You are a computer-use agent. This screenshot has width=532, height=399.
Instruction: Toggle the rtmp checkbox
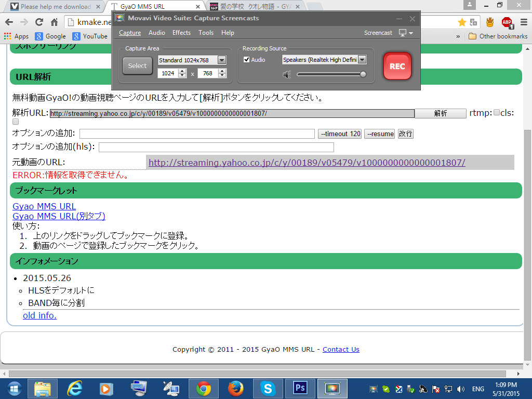[x=496, y=112]
